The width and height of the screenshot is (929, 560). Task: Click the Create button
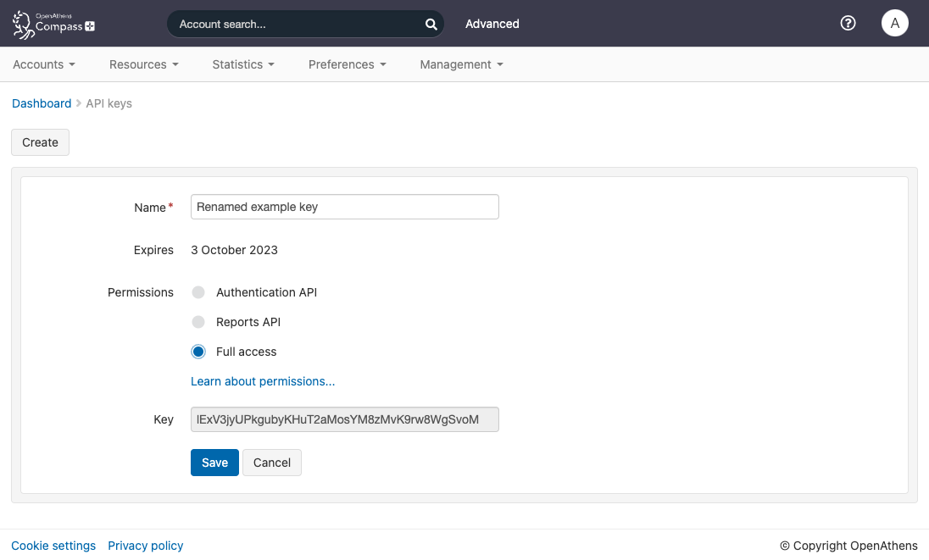(x=40, y=142)
